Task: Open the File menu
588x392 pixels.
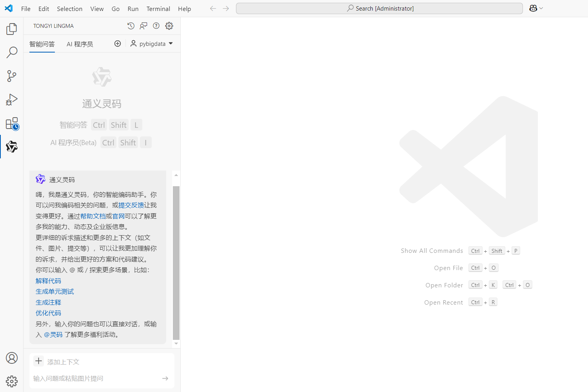Action: click(26, 9)
